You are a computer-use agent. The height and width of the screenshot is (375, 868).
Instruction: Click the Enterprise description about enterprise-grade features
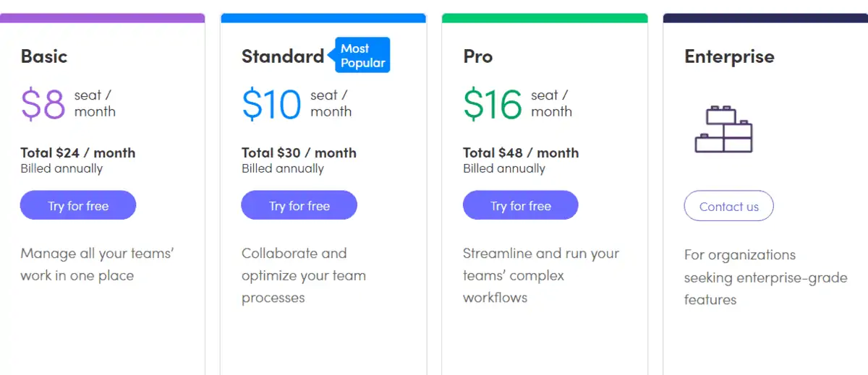[765, 277]
